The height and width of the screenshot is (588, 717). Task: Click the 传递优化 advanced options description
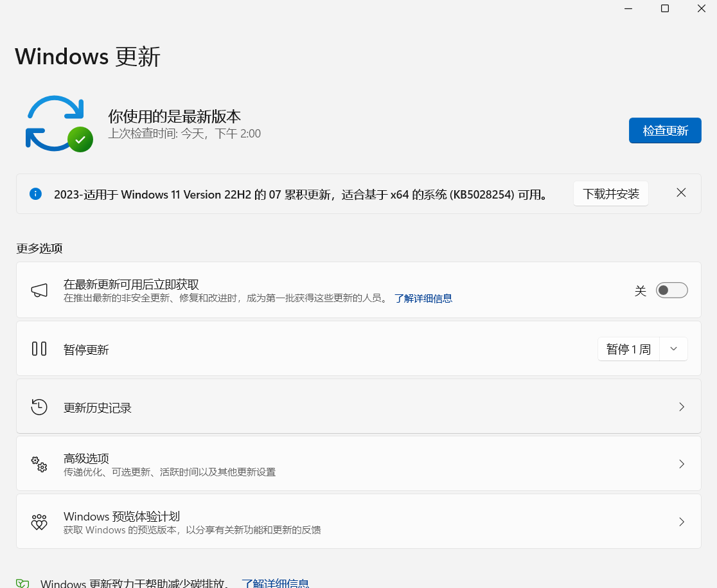point(170,472)
